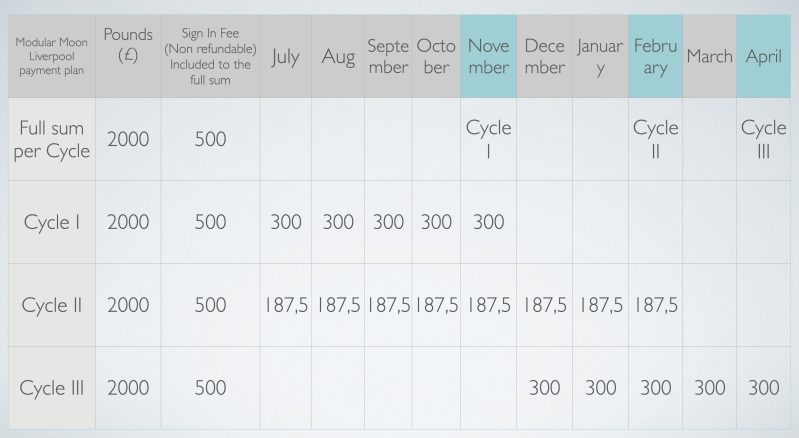799x438 pixels.
Task: Click the December column header
Action: [544, 57]
